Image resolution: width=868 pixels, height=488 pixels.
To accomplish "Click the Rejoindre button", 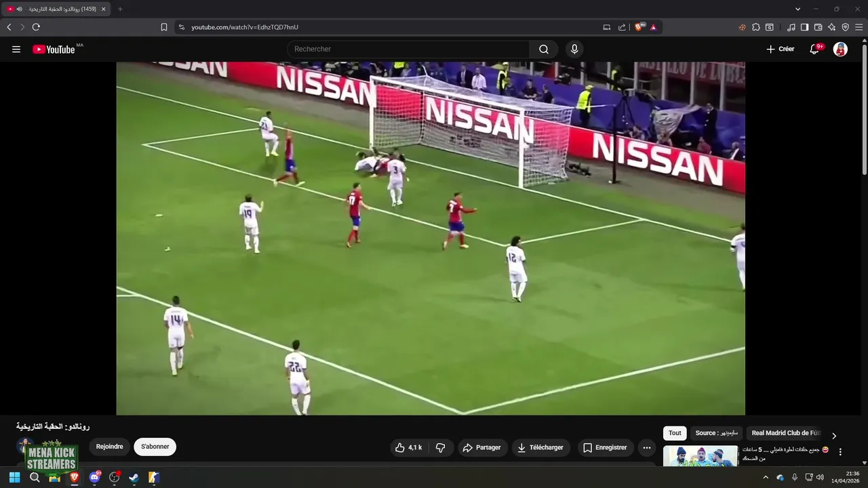I will point(109,447).
